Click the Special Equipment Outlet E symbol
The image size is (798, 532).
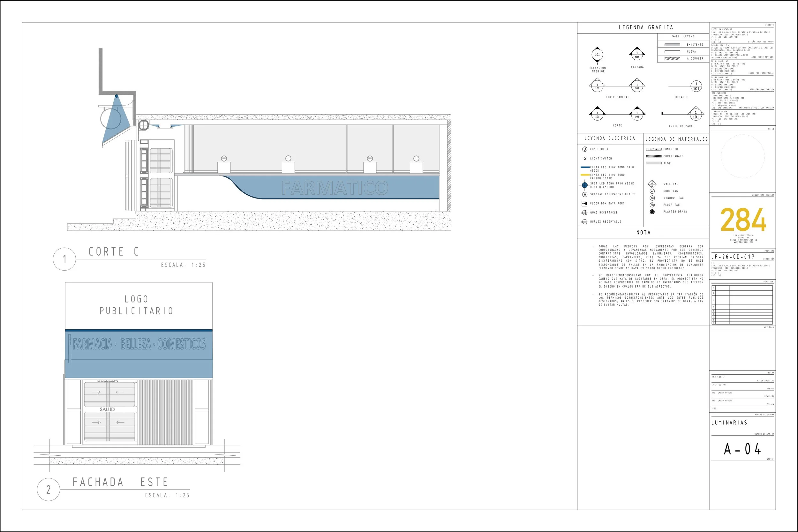pyautogui.click(x=584, y=194)
